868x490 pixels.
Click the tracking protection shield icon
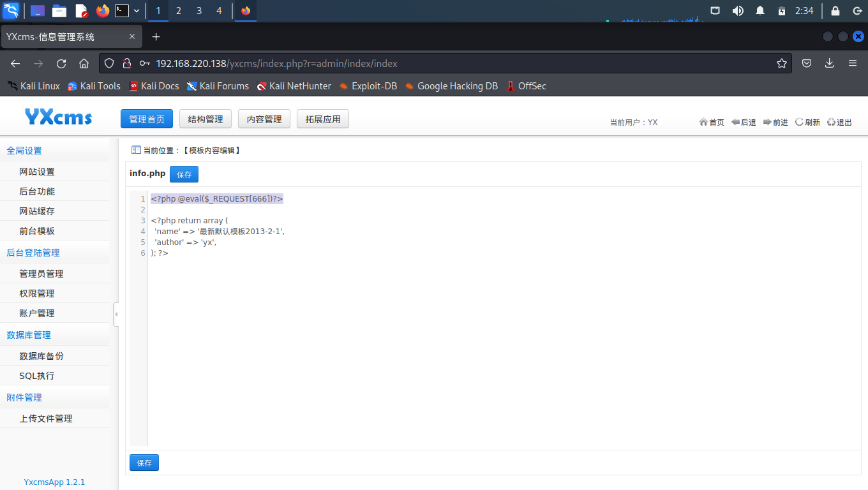(109, 63)
